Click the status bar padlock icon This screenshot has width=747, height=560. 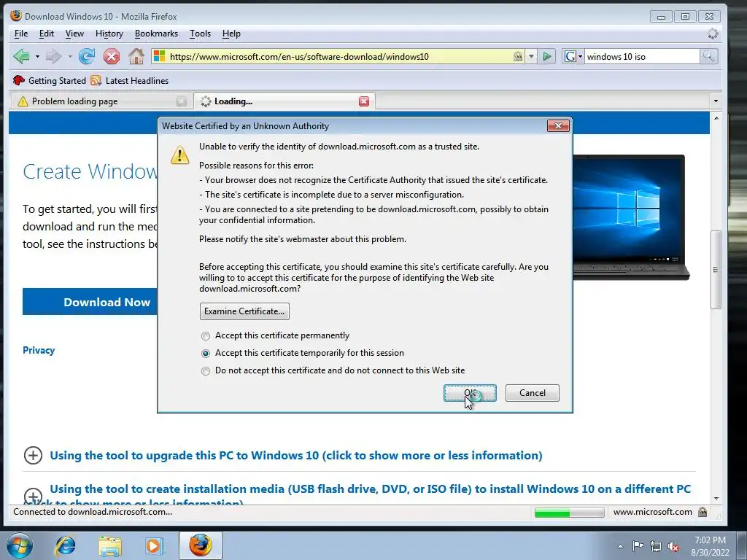point(703,512)
